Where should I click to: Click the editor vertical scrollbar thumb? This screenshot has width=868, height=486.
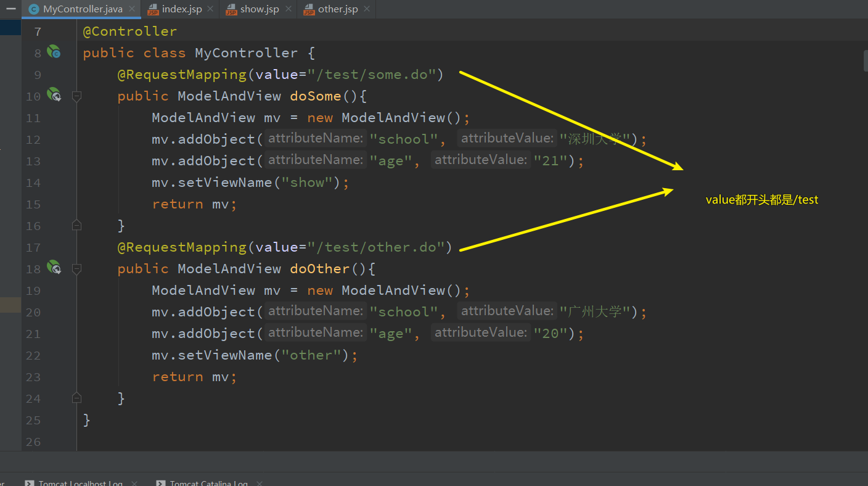point(865,62)
